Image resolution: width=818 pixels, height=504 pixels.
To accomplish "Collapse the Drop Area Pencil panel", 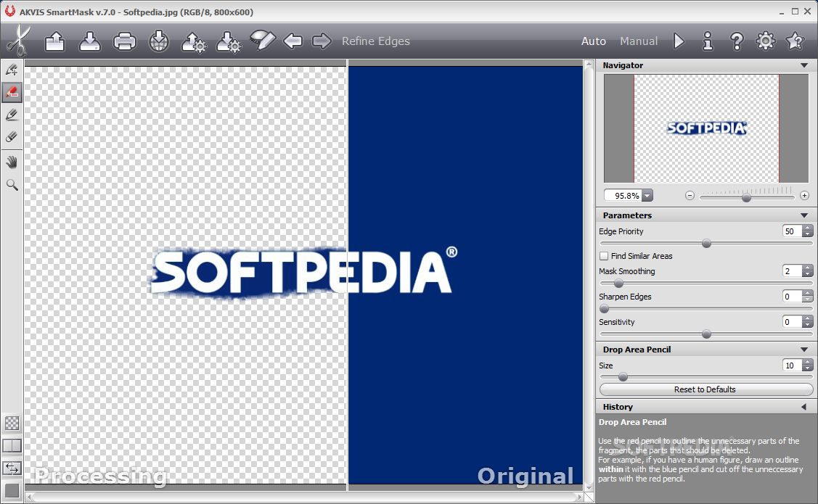I will coord(804,350).
